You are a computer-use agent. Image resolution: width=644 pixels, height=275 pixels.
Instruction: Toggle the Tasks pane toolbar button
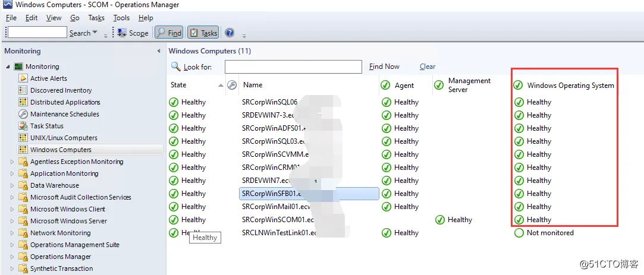tap(203, 33)
